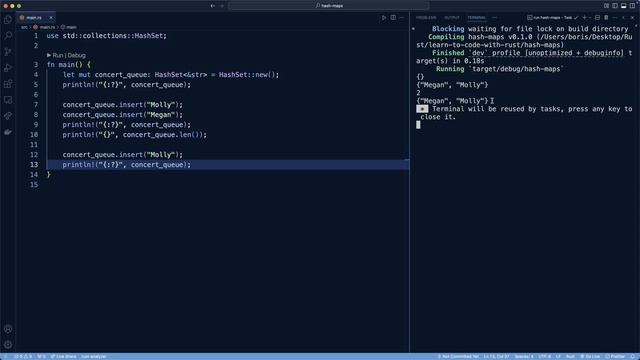The image size is (640, 360).
Task: Toggle bottom panel visibility
Action: coord(623,6)
